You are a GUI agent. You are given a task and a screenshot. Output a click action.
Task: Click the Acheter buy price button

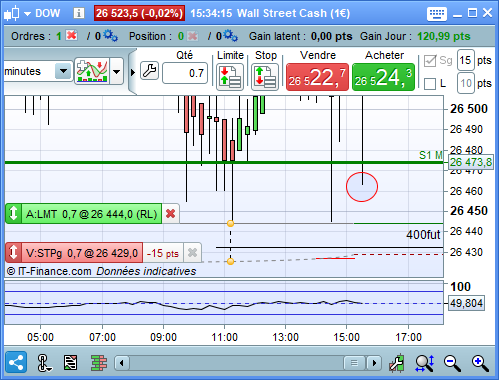[x=383, y=77]
